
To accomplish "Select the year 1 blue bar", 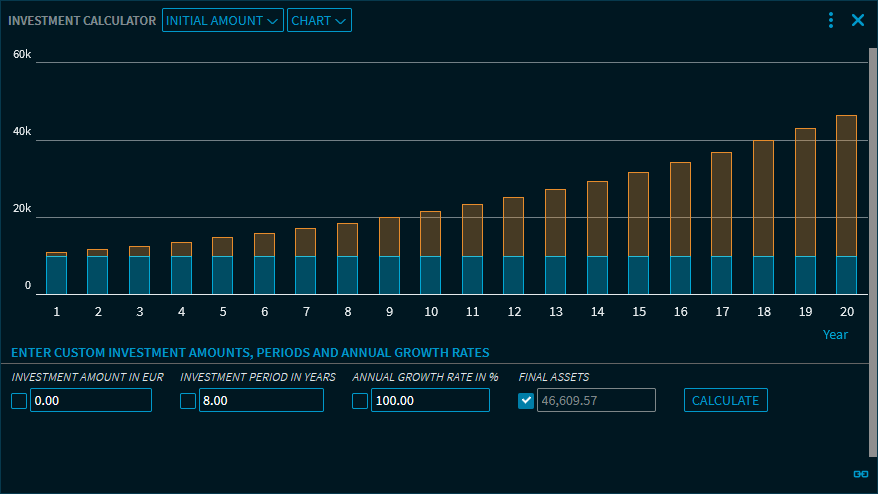I will pos(57,275).
